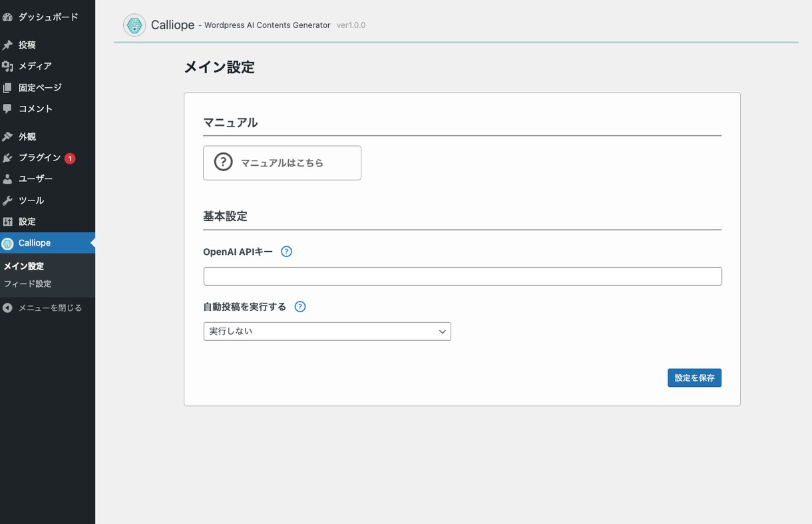The height and width of the screenshot is (524, 812).
Task: Click help icon next to OpenAI APIキー
Action: 287,252
